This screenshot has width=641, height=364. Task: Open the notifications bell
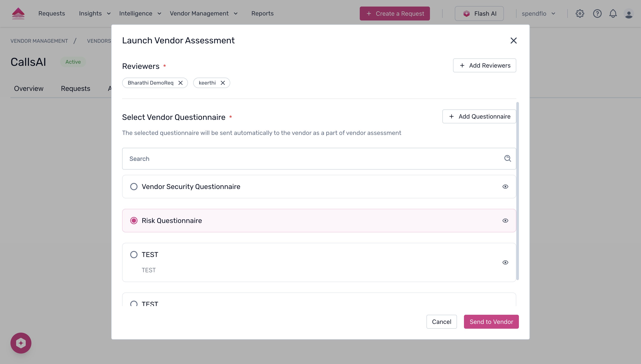613,14
